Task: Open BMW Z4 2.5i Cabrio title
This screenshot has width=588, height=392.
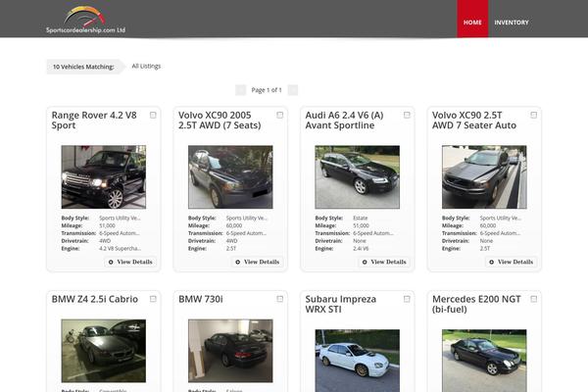Action: pyautogui.click(x=95, y=299)
